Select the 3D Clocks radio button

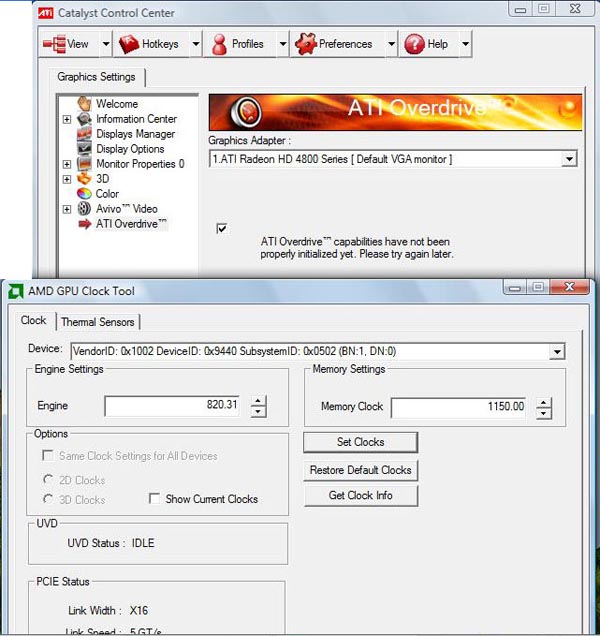pyautogui.click(x=48, y=498)
